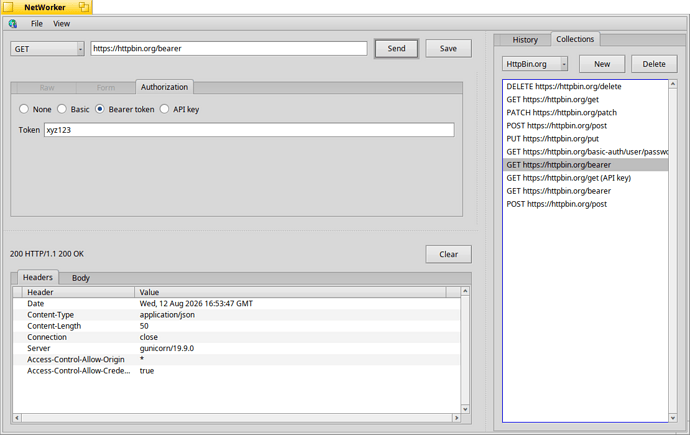Select last POST https://httpbin.org/post request
690x435 pixels.
585,204
